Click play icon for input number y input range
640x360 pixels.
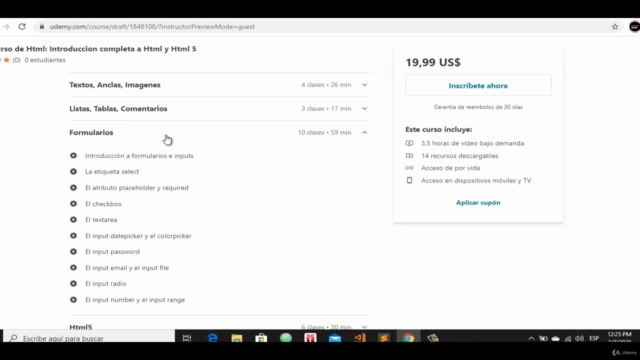[x=73, y=300]
